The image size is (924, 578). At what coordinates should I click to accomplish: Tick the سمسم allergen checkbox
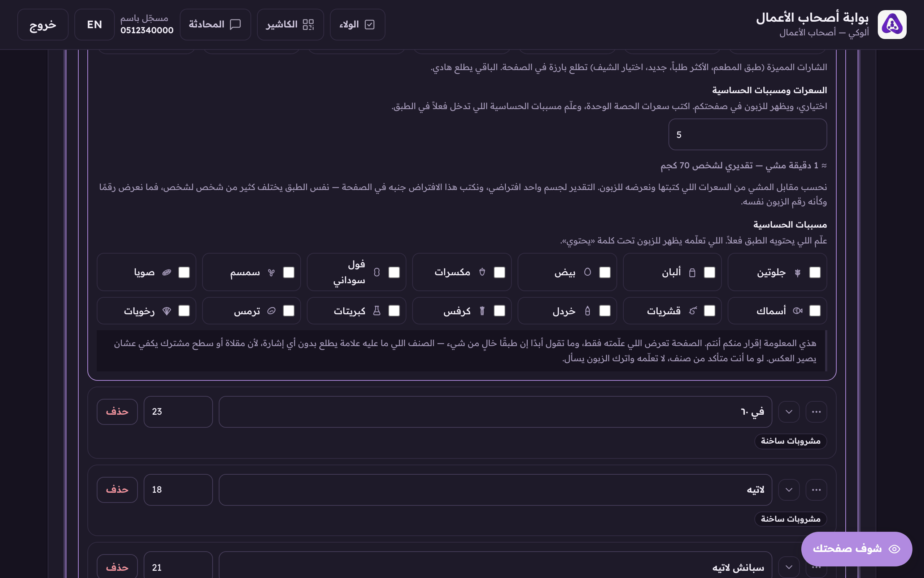(x=289, y=272)
